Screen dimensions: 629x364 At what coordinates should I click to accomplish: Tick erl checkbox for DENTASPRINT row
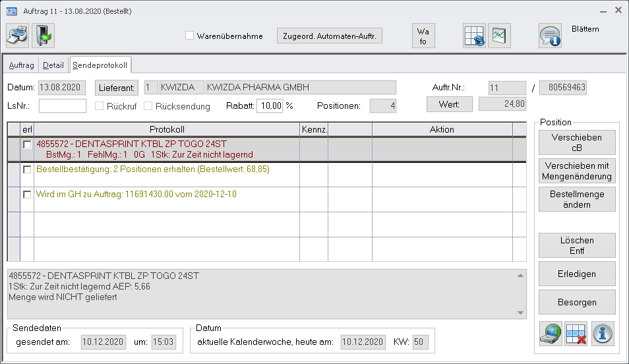click(x=27, y=144)
